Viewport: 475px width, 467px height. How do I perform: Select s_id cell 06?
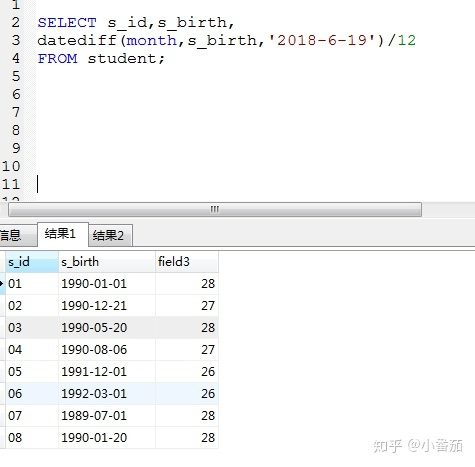[32, 394]
